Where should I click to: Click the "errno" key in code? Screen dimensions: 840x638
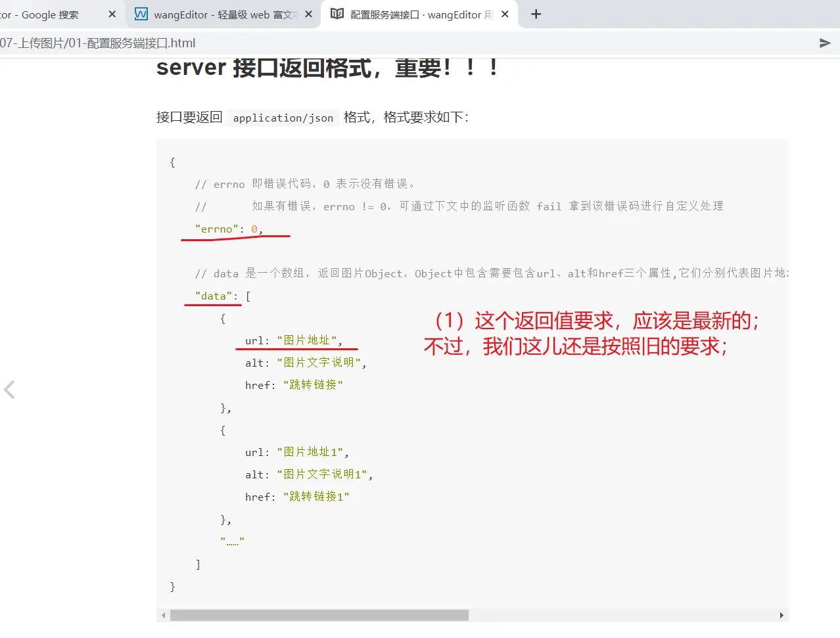tap(217, 229)
